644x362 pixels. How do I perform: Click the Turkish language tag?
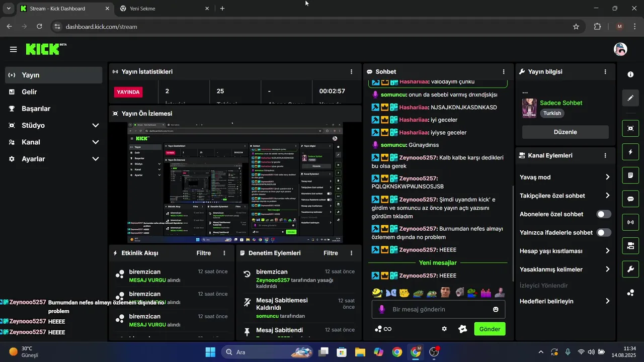[x=552, y=113]
